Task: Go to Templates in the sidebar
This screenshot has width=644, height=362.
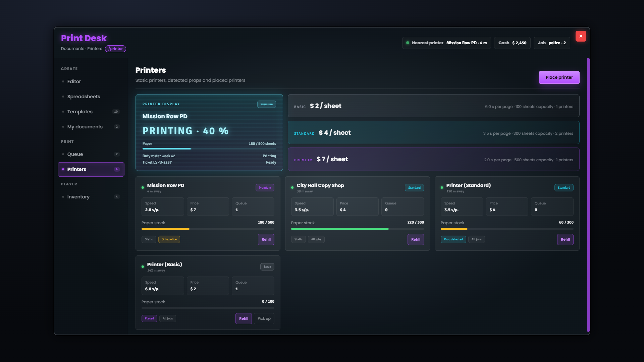Action: (x=91, y=112)
